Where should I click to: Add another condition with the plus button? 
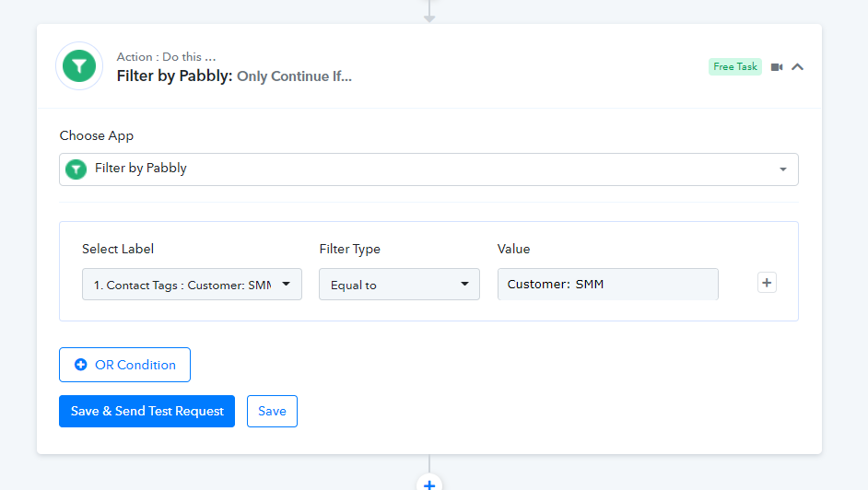tap(767, 283)
